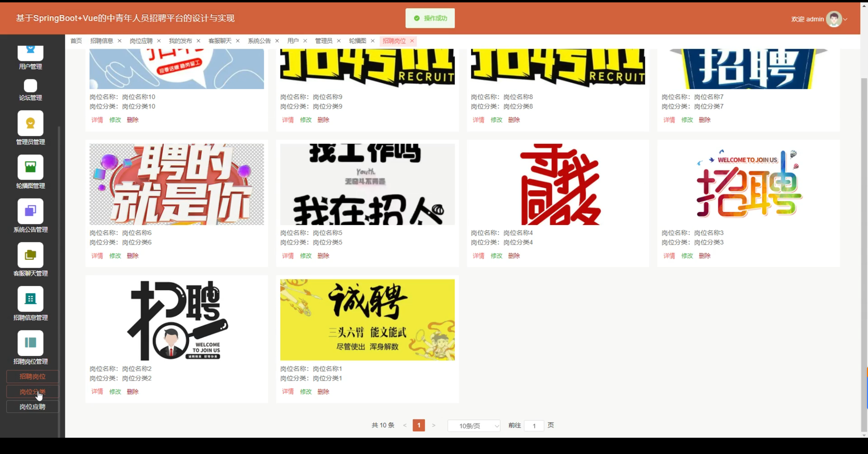868x454 pixels.
Task: Select 岗位分类 submenu item
Action: click(x=33, y=392)
